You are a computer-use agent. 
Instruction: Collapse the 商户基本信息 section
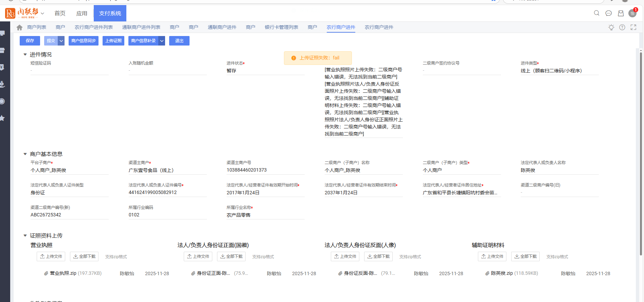pos(25,154)
